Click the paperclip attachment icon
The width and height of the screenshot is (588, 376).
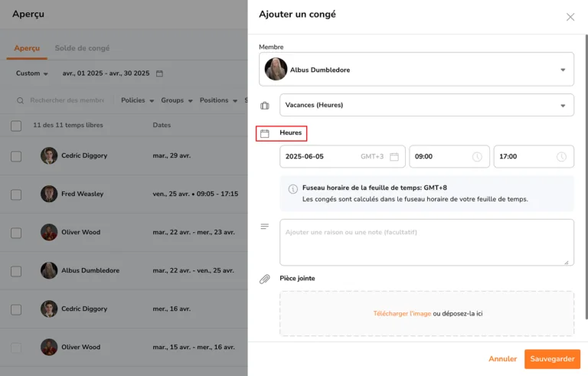(265, 280)
